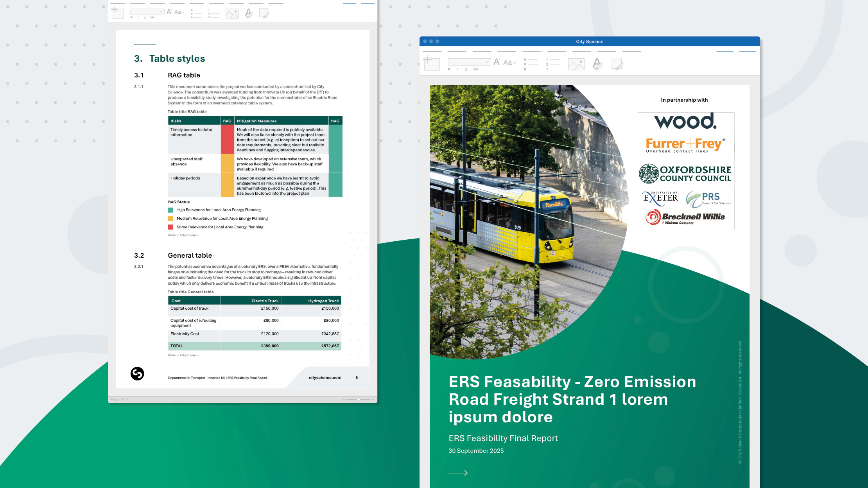Open the cityscience.com link in page footer
The image size is (868, 488).
coord(325,378)
